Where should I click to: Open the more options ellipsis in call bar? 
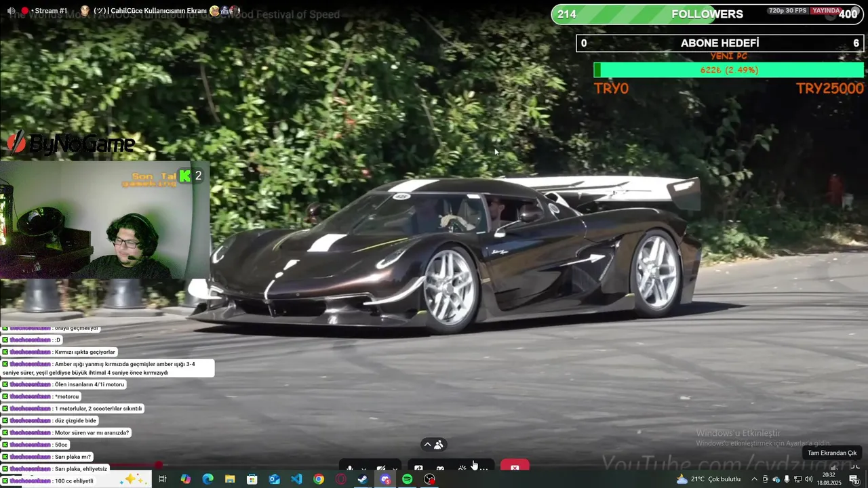coord(484,468)
